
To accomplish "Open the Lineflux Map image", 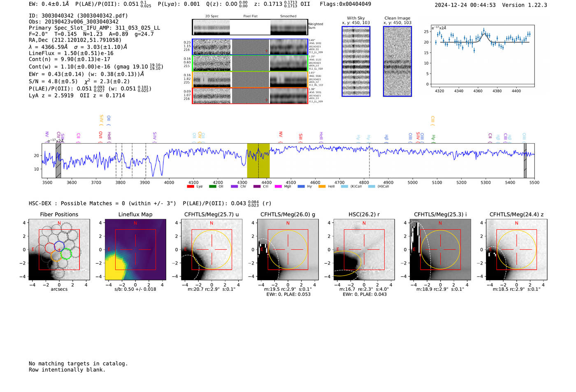I will [135, 249].
